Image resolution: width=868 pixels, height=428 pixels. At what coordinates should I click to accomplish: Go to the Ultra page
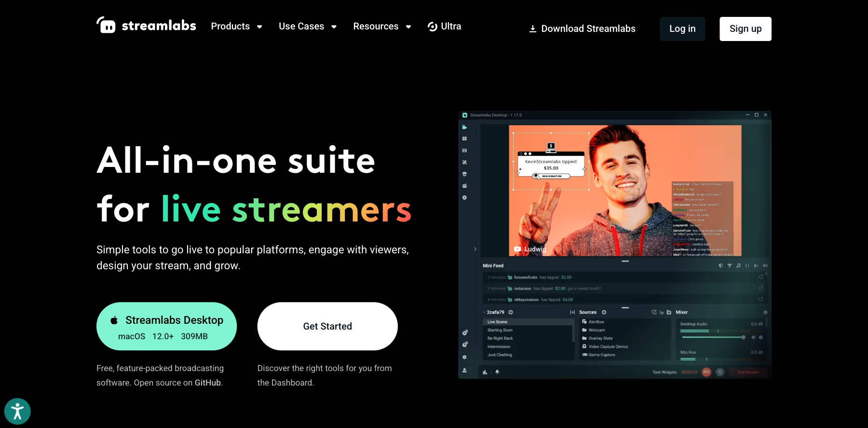[444, 27]
